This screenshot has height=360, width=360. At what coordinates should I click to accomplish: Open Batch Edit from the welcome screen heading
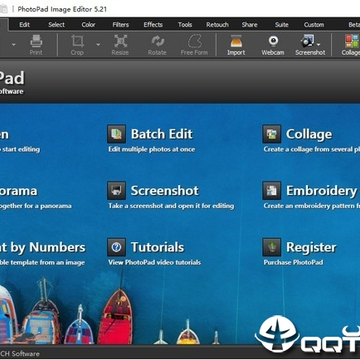coord(162,134)
